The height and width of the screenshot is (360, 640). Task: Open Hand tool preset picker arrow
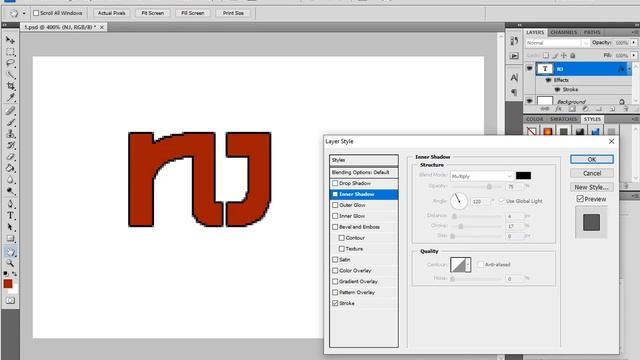click(x=24, y=13)
